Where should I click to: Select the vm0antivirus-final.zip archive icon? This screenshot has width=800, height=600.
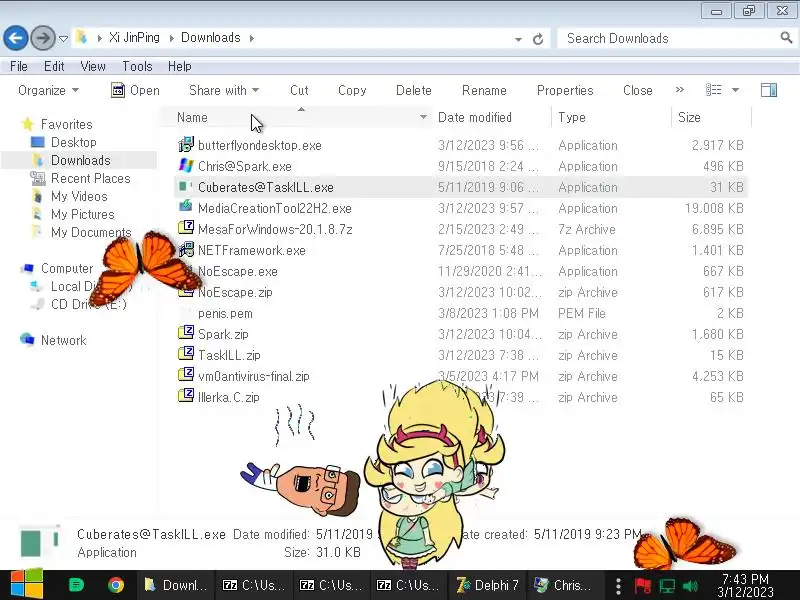(186, 376)
